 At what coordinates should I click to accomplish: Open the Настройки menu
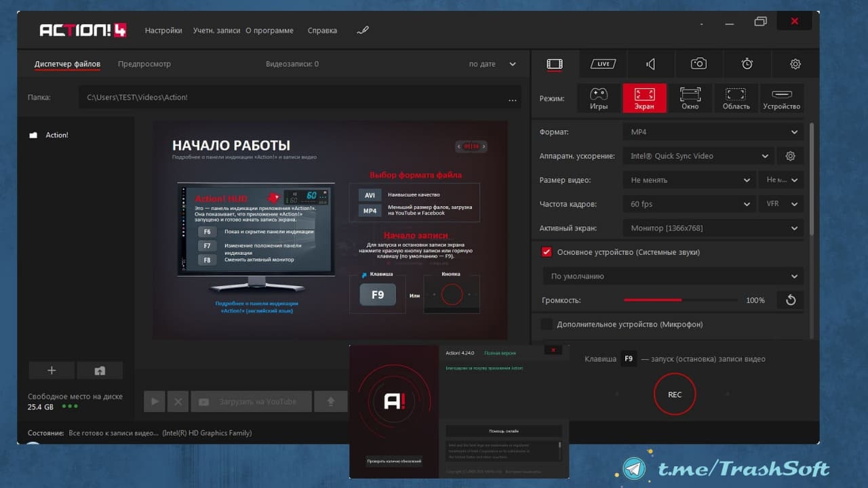pos(163,30)
